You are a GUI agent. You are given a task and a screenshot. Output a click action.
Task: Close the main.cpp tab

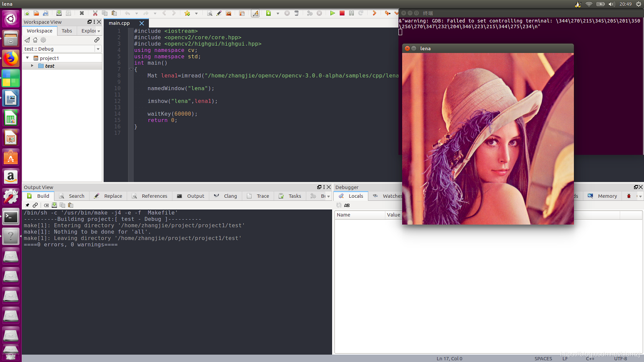[142, 23]
